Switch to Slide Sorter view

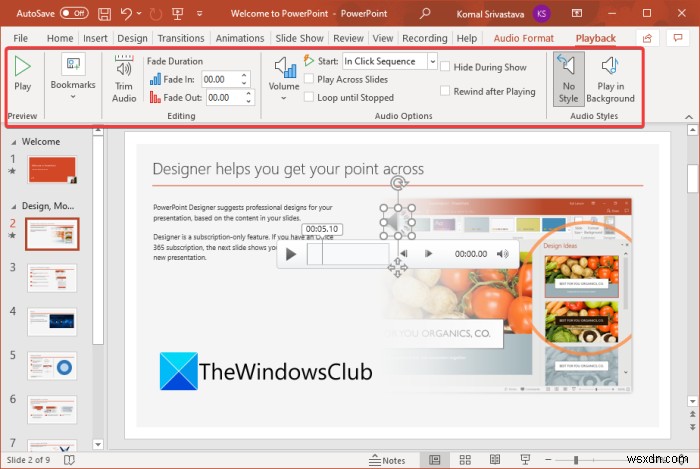point(465,460)
